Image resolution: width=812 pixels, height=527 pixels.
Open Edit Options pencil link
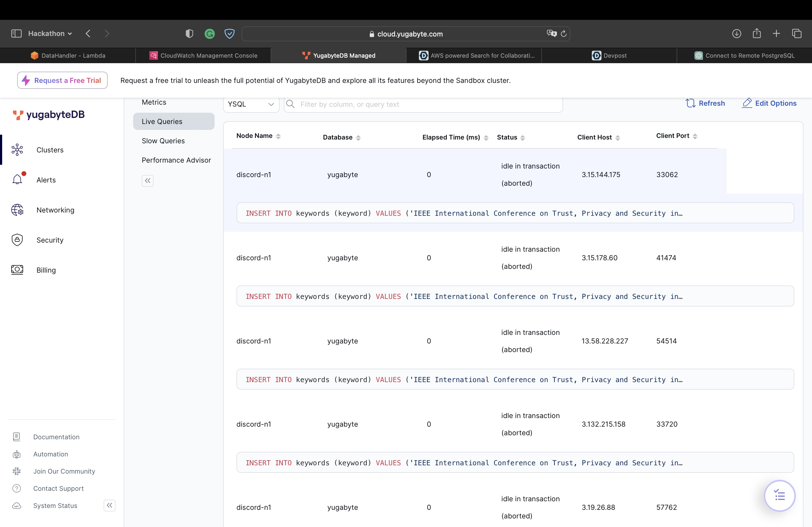[x=769, y=103]
